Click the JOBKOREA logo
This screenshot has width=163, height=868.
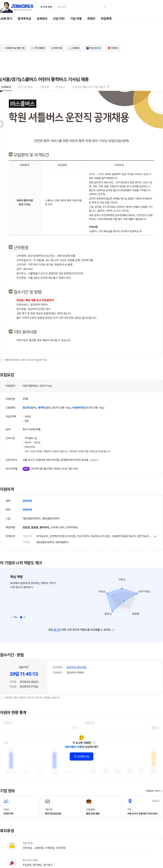22,6
